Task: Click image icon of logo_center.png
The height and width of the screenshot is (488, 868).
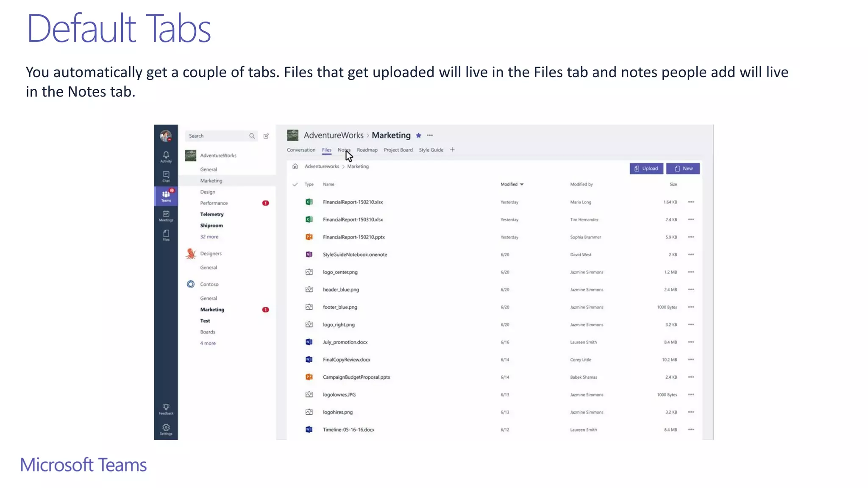Action: click(309, 272)
